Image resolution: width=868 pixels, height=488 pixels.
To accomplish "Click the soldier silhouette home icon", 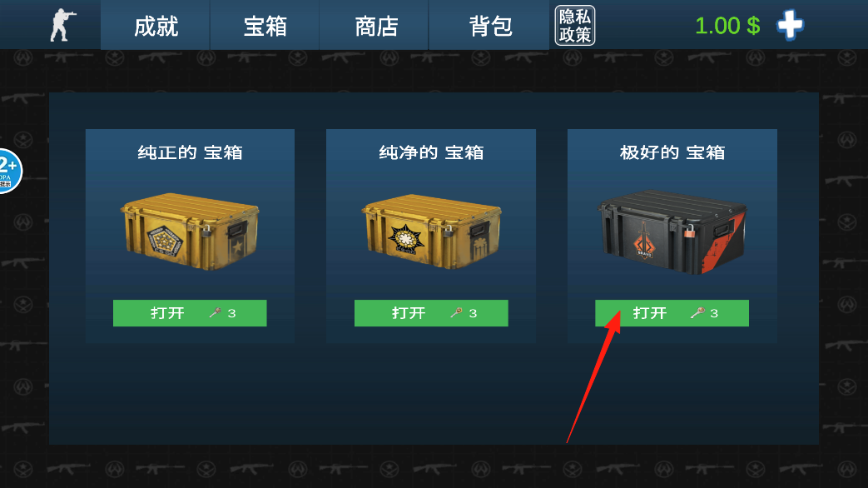I will 63,26.
